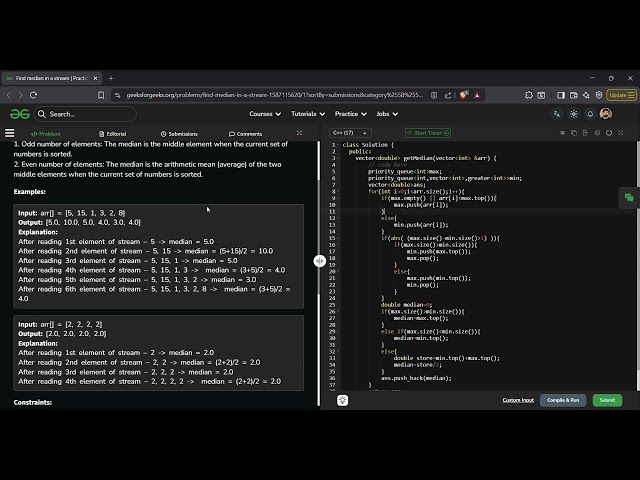The image size is (640, 480).
Task: Click the text 'Input: arr[] = [2, 2, 2, 2]'
Action: pyautogui.click(x=60, y=324)
